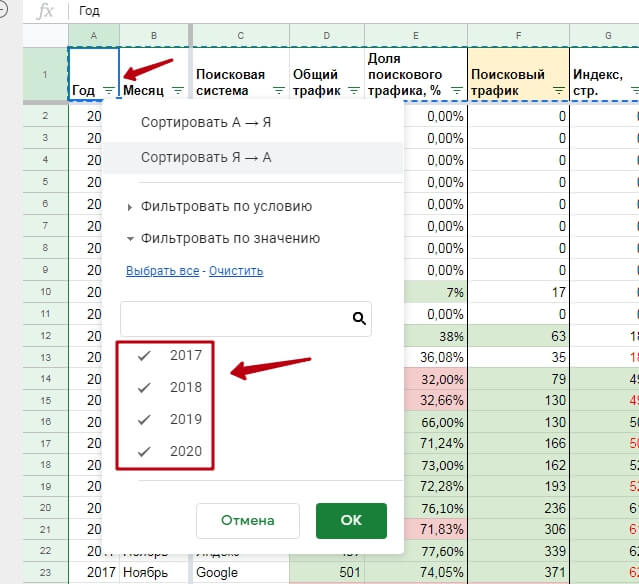This screenshot has height=584, width=639.
Task: Uncheck the 2017 value
Action: pyautogui.click(x=144, y=356)
